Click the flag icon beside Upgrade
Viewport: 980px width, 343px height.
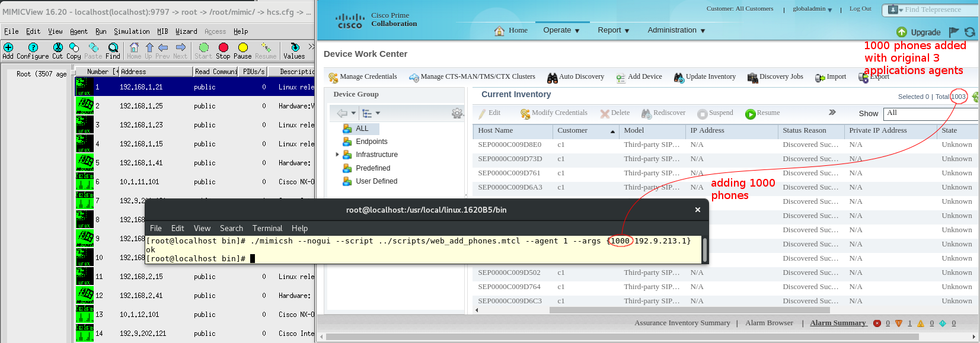(954, 32)
